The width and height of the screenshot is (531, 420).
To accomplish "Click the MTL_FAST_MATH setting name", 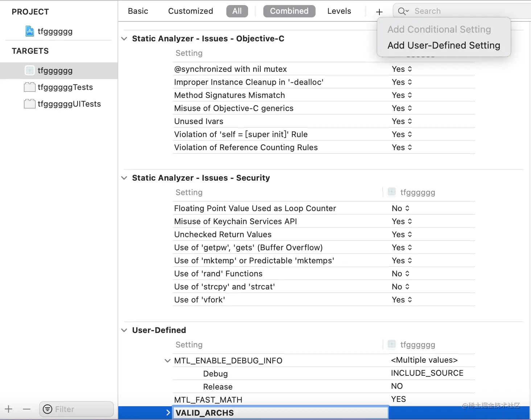I will 208,400.
